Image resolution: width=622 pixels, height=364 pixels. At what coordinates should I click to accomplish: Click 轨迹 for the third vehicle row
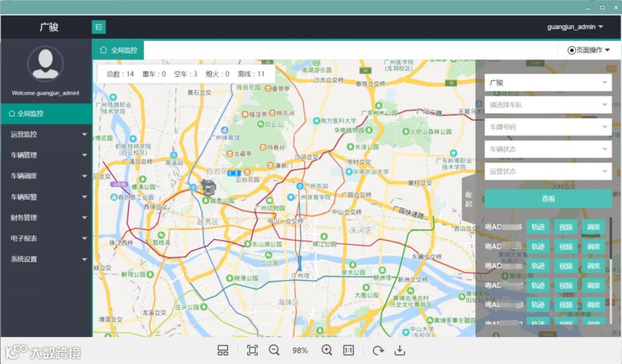(x=538, y=266)
